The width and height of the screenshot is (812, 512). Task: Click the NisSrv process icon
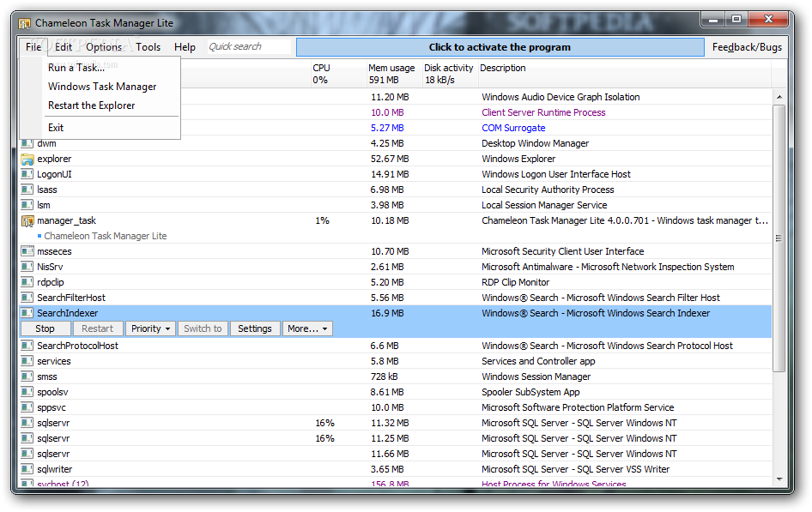click(27, 267)
